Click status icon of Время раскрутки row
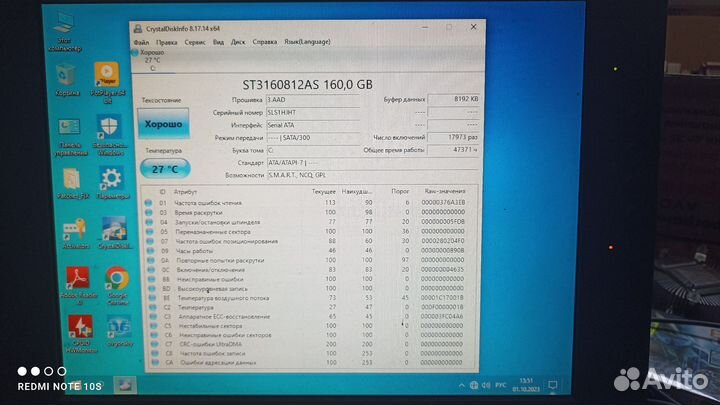Image resolution: width=720 pixels, height=405 pixels. (148, 213)
